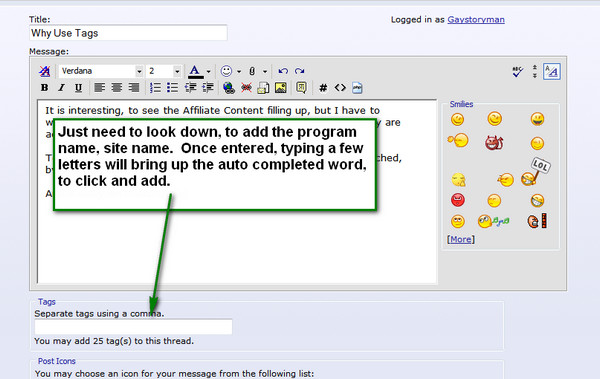Click the 'Separate tags using a comma.' text

[x=99, y=314]
